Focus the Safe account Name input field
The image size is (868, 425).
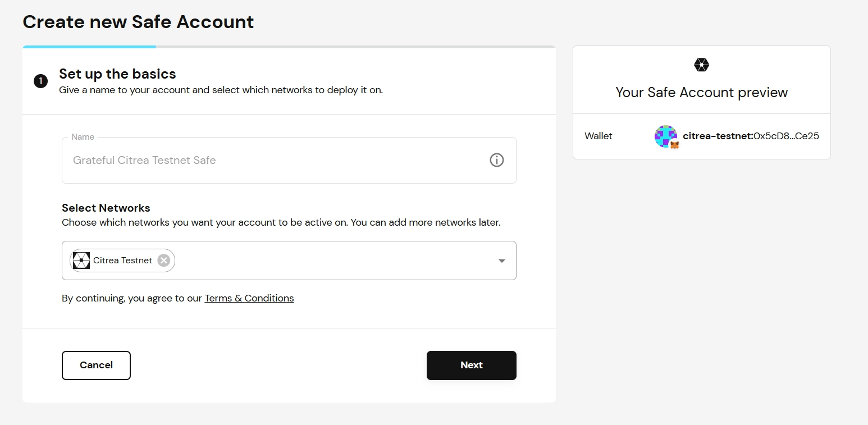[x=275, y=160]
